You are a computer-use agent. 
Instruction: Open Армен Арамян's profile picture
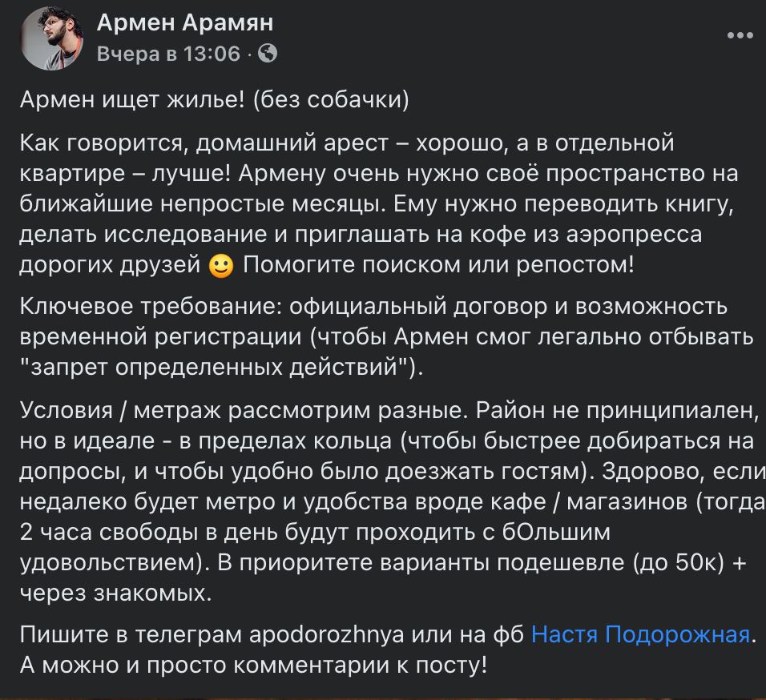click(51, 38)
